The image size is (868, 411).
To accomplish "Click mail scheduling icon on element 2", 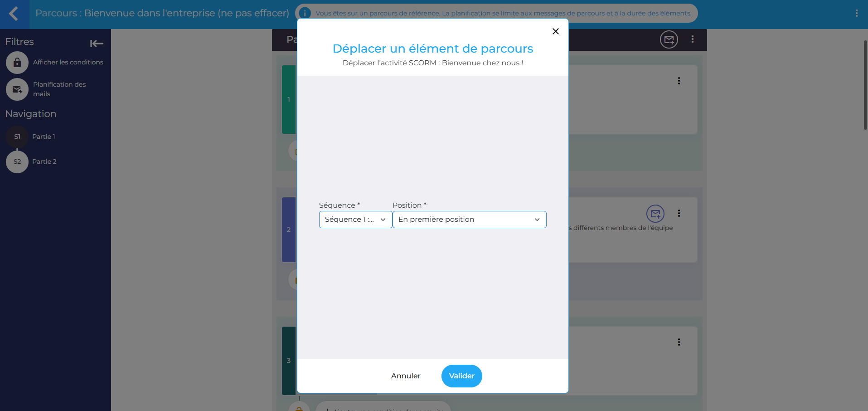I will point(655,214).
